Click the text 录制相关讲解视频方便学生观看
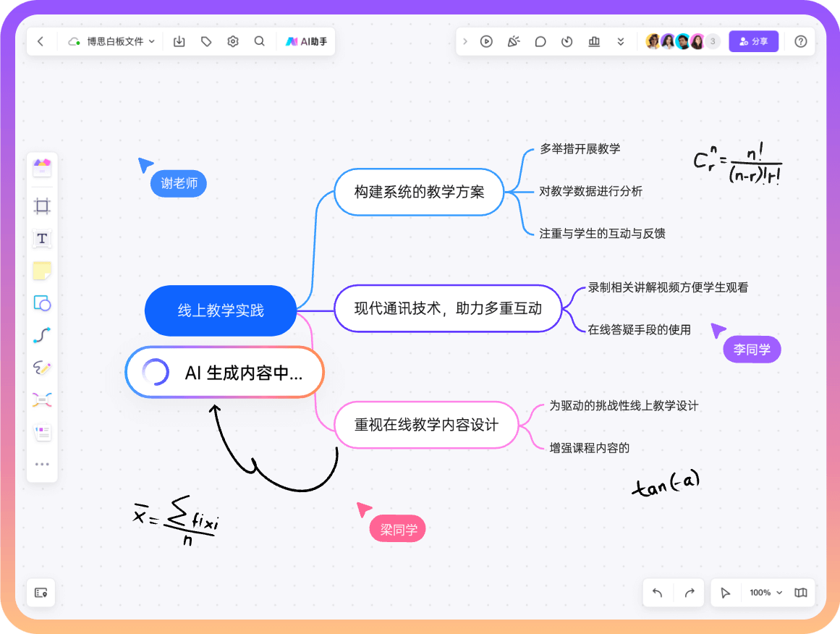840x634 pixels. pos(668,287)
